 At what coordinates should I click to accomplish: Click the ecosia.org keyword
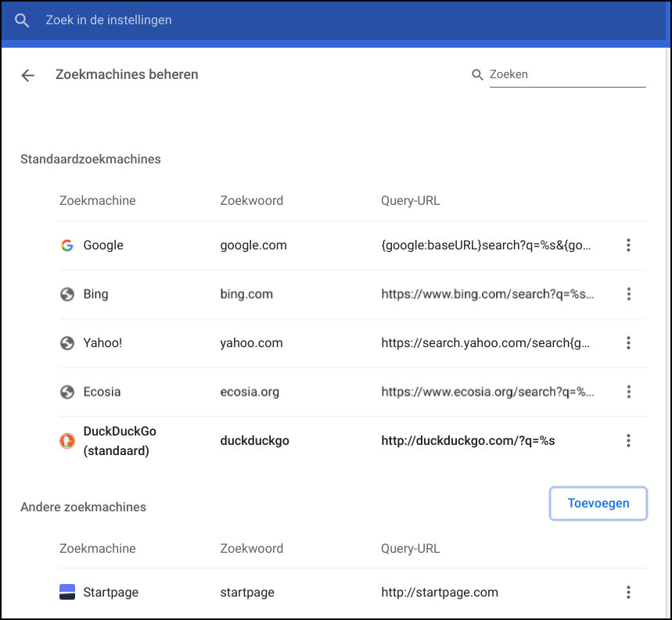[250, 392]
